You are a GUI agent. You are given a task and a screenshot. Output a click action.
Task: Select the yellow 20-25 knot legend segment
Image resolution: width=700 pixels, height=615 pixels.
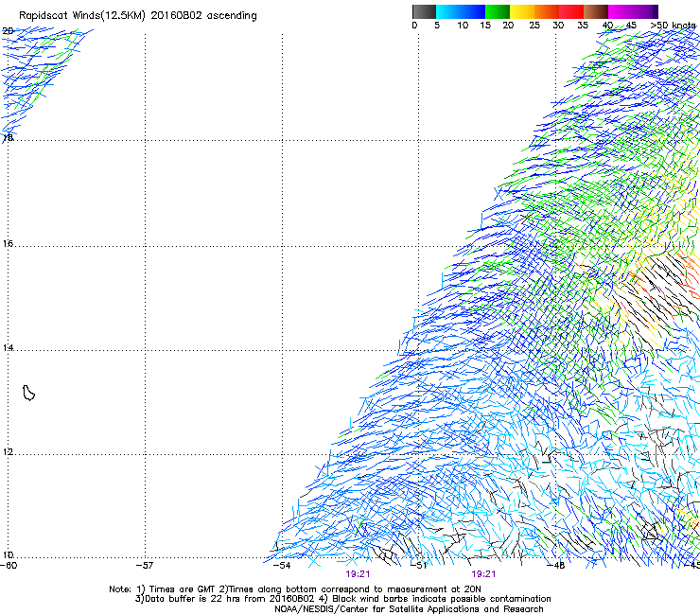pyautogui.click(x=522, y=11)
